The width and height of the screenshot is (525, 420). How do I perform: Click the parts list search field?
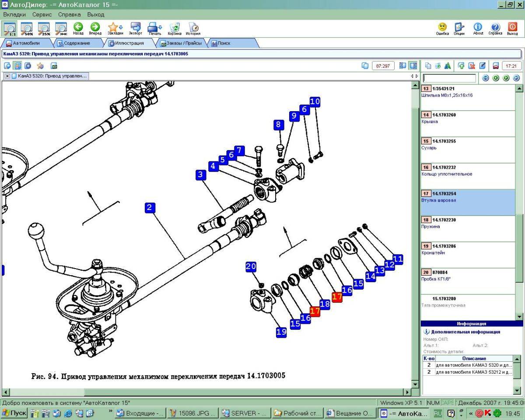pyautogui.click(x=449, y=78)
